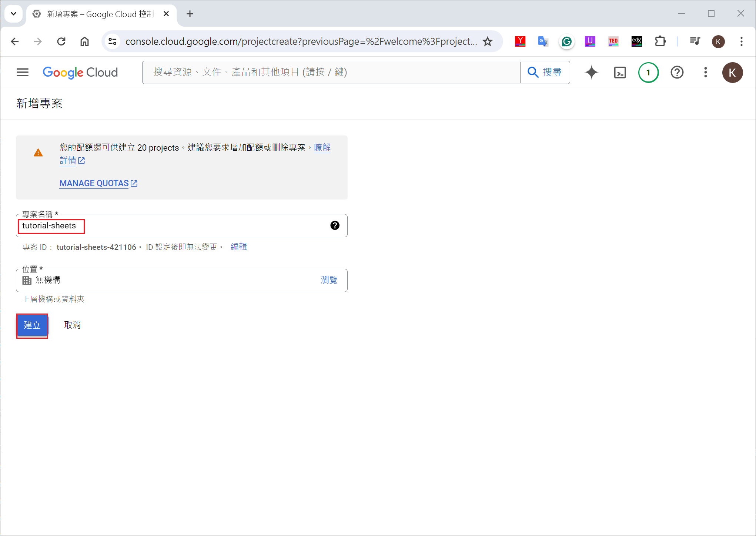The width and height of the screenshot is (756, 536).
Task: Click the blue 建立 create button
Action: click(x=32, y=325)
